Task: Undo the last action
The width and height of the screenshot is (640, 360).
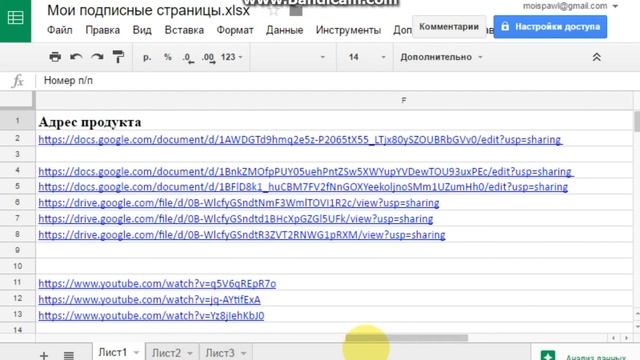Action: click(x=76, y=57)
